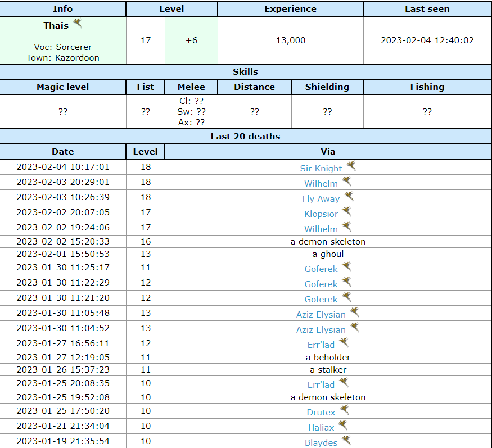The width and height of the screenshot is (492, 448).
Task: Visit the Haliax player link
Action: click(x=321, y=428)
